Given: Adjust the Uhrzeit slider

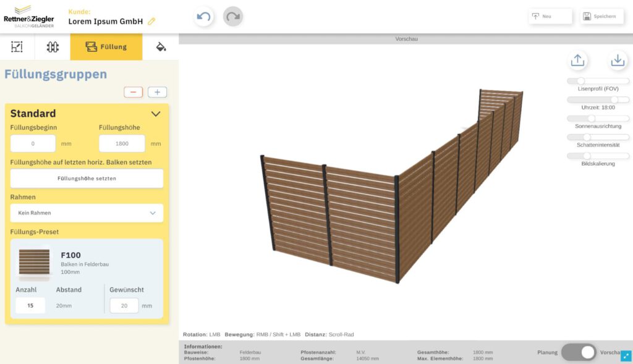Looking at the screenshot, I should (x=614, y=99).
